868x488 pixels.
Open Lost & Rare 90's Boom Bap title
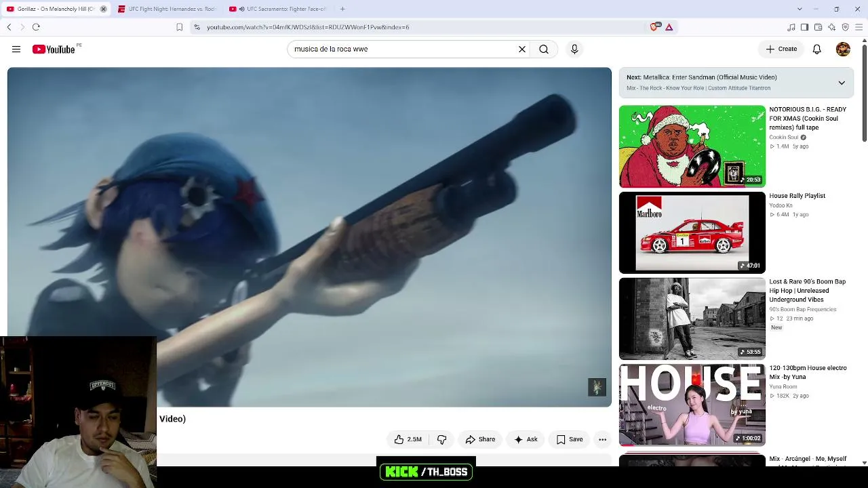(807, 290)
